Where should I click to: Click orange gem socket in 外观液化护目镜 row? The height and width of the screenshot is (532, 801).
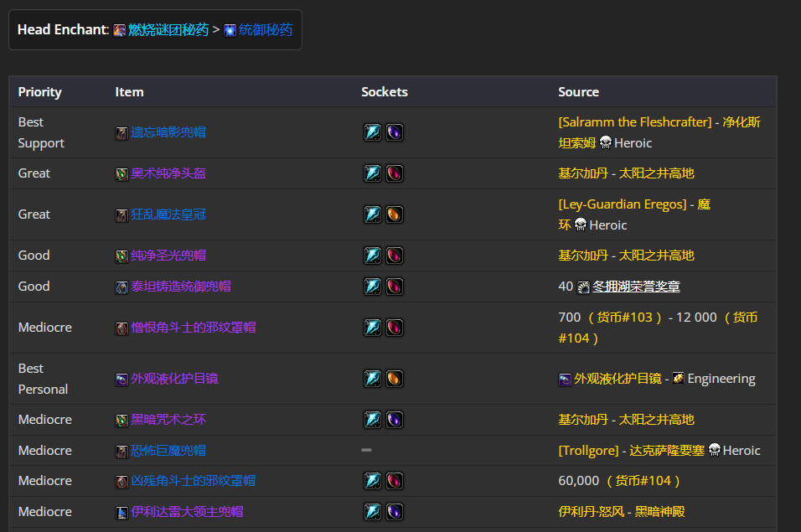[395, 379]
